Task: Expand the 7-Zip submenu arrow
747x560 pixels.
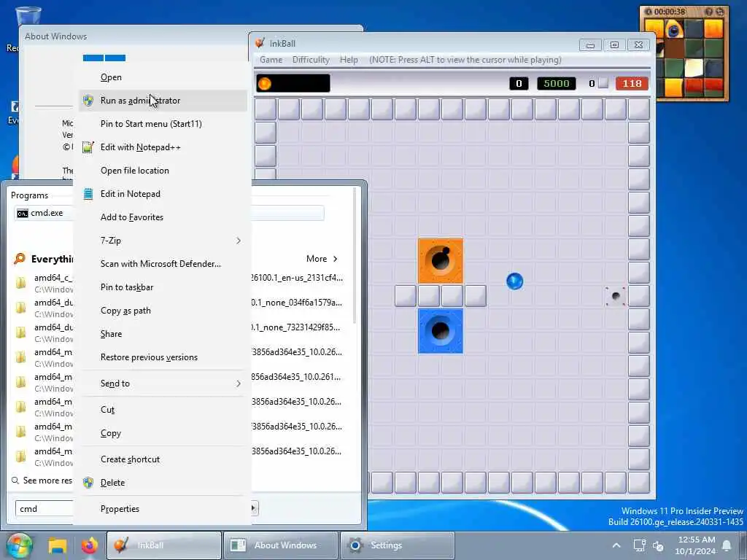Action: [239, 241]
